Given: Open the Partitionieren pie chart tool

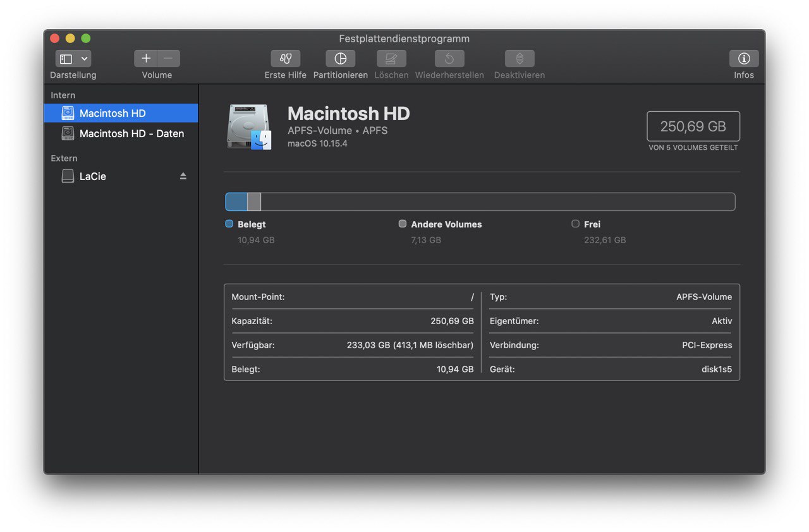Looking at the screenshot, I should (x=341, y=59).
